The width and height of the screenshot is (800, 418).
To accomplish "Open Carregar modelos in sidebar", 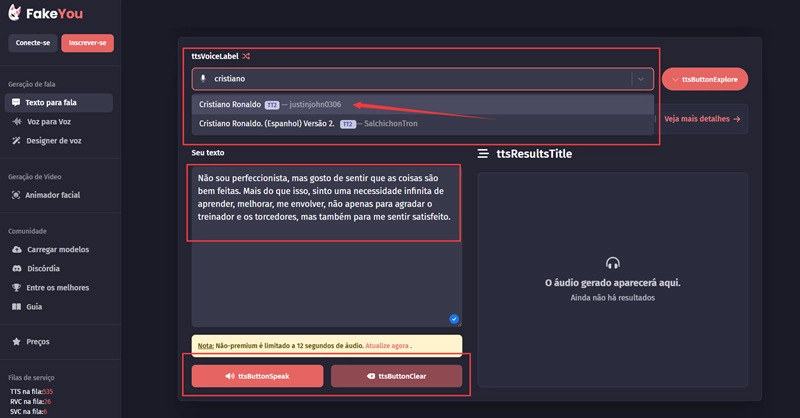I will (59, 250).
